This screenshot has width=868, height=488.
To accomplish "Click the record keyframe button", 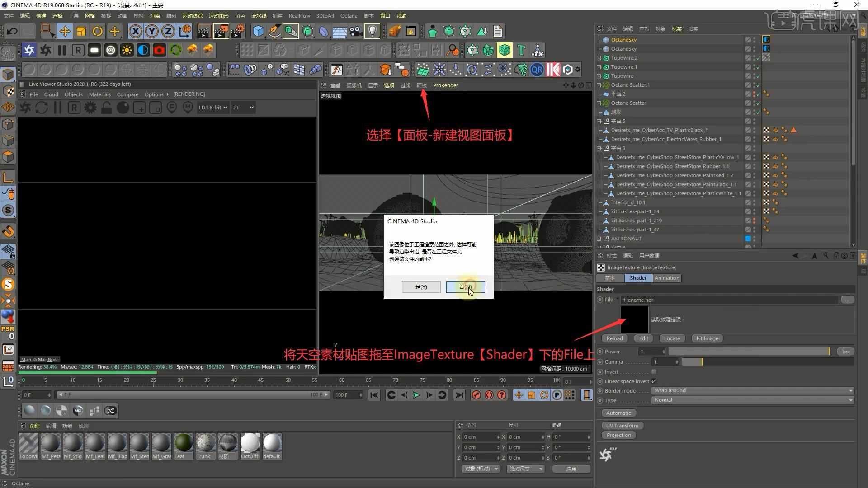I will click(x=476, y=395).
